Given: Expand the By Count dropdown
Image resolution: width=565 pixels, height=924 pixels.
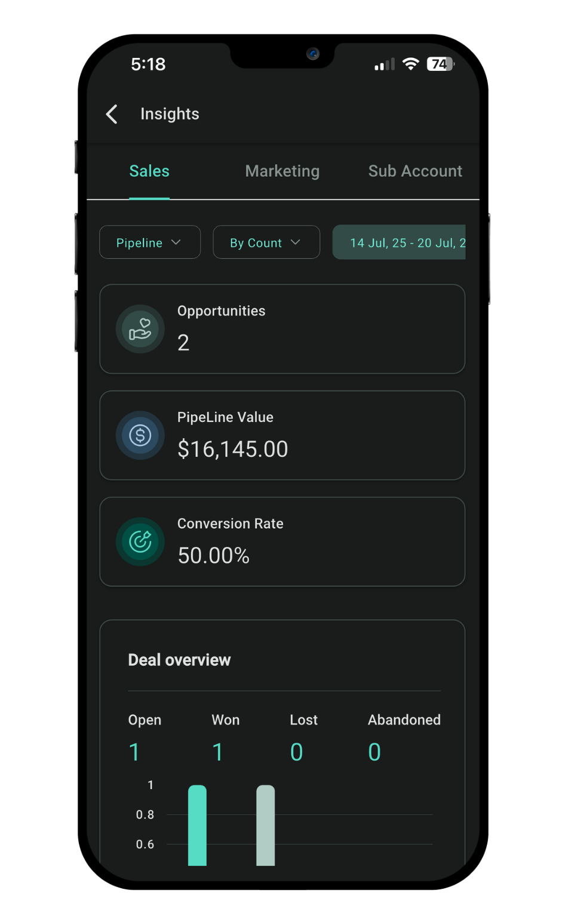Looking at the screenshot, I should click(x=266, y=242).
